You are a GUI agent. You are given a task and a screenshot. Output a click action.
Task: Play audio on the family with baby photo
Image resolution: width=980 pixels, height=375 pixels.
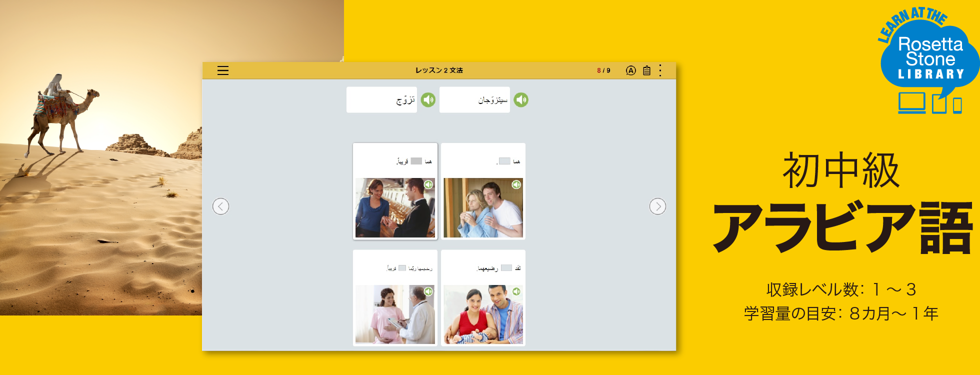point(516,291)
